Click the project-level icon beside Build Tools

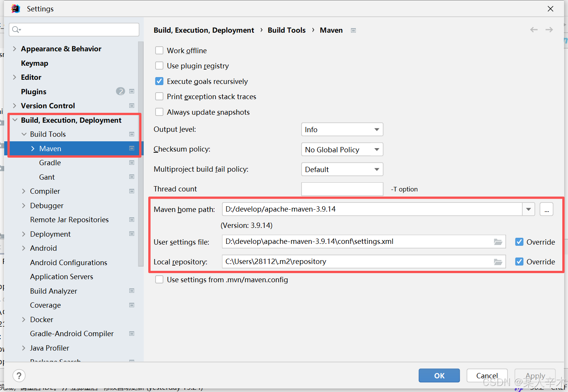pos(132,134)
